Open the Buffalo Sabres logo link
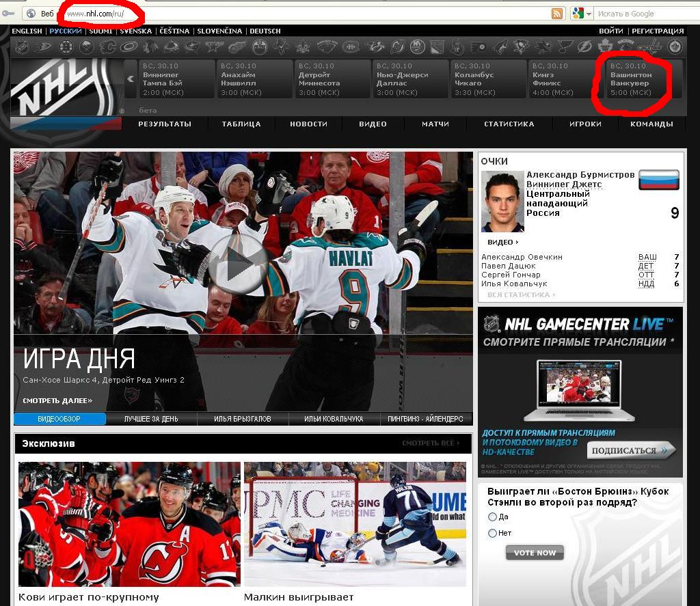This screenshot has width=700, height=606. [87, 46]
